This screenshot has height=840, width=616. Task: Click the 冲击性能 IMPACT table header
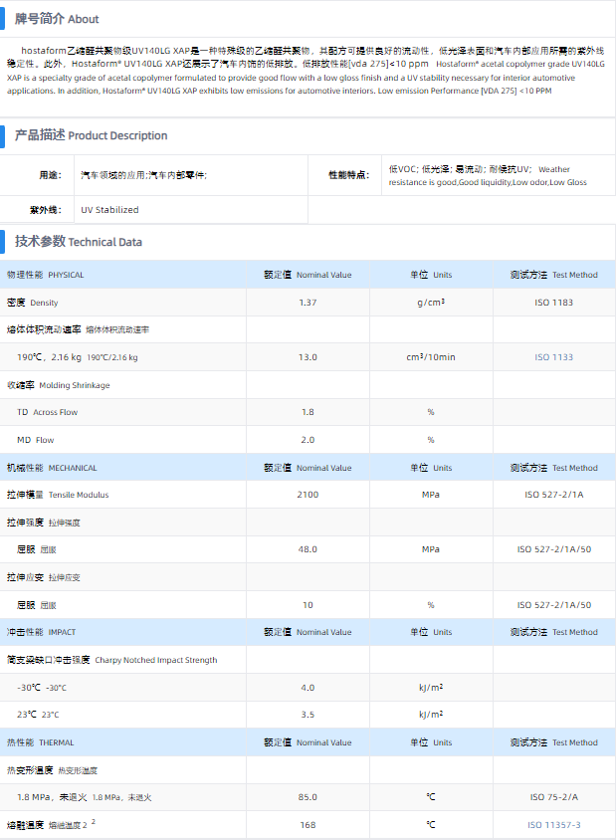pos(42,632)
